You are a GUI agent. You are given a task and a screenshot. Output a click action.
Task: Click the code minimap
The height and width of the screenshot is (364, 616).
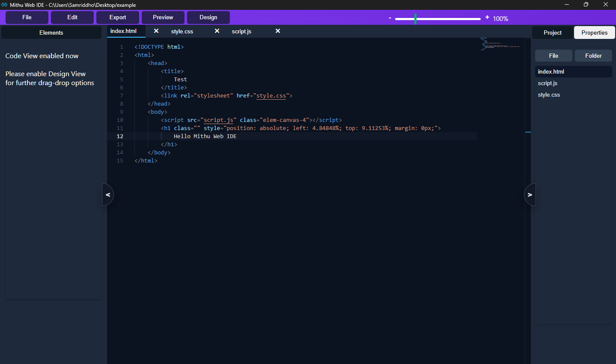500,44
